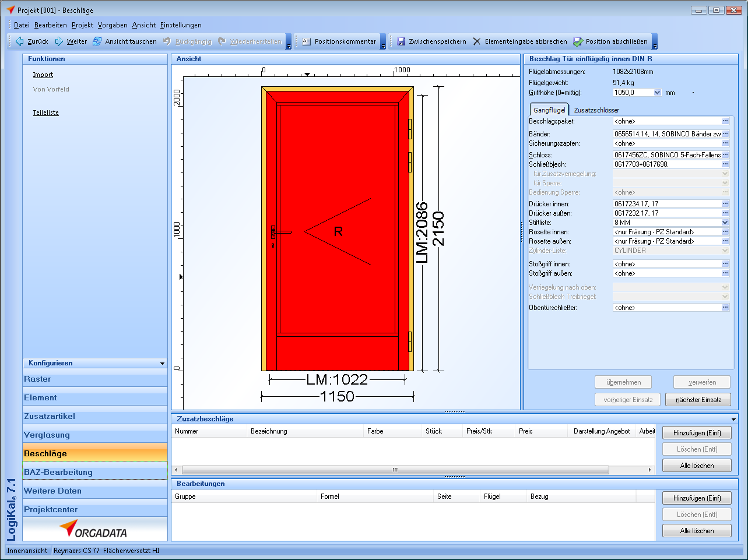The width and height of the screenshot is (748, 560).
Task: Open Positionskommentar in the toolbar
Action: point(339,41)
